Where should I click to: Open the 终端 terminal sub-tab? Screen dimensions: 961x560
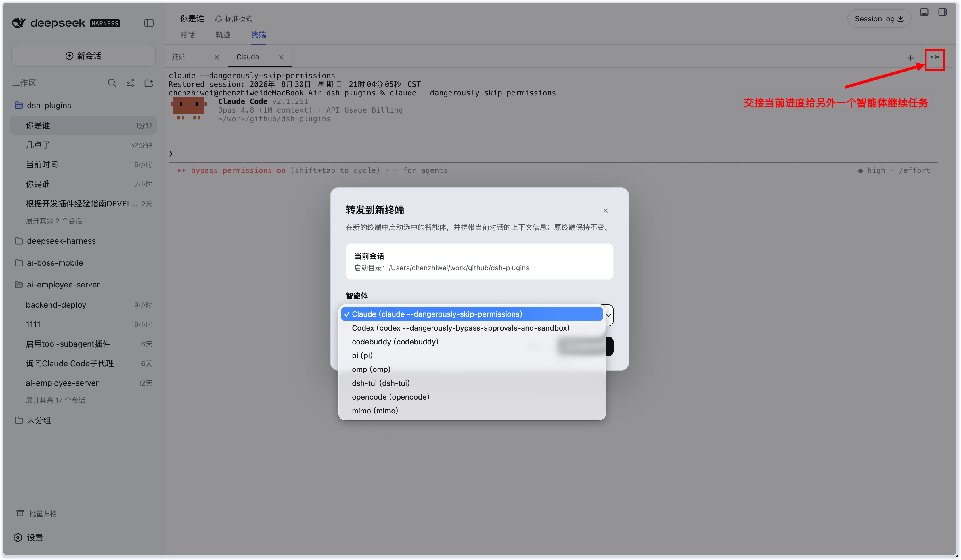coord(179,57)
